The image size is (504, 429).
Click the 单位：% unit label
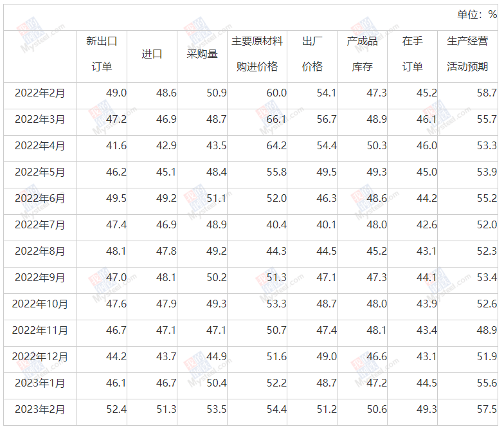click(477, 15)
